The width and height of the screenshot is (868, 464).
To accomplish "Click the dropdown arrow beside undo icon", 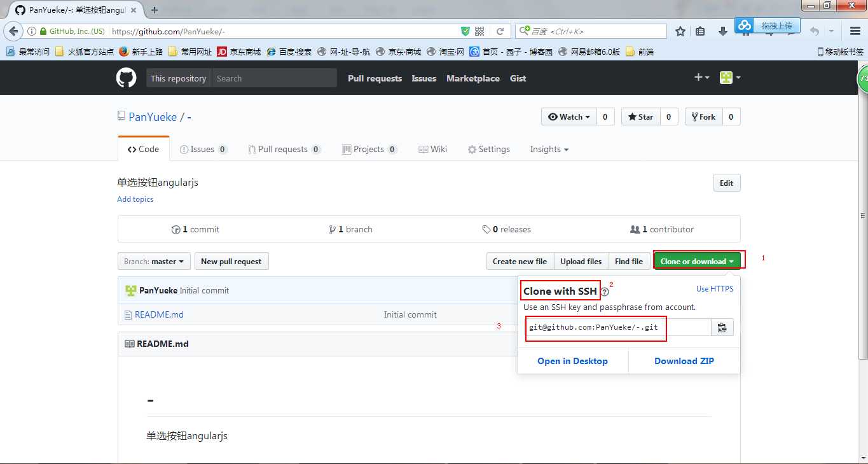I will tap(831, 31).
